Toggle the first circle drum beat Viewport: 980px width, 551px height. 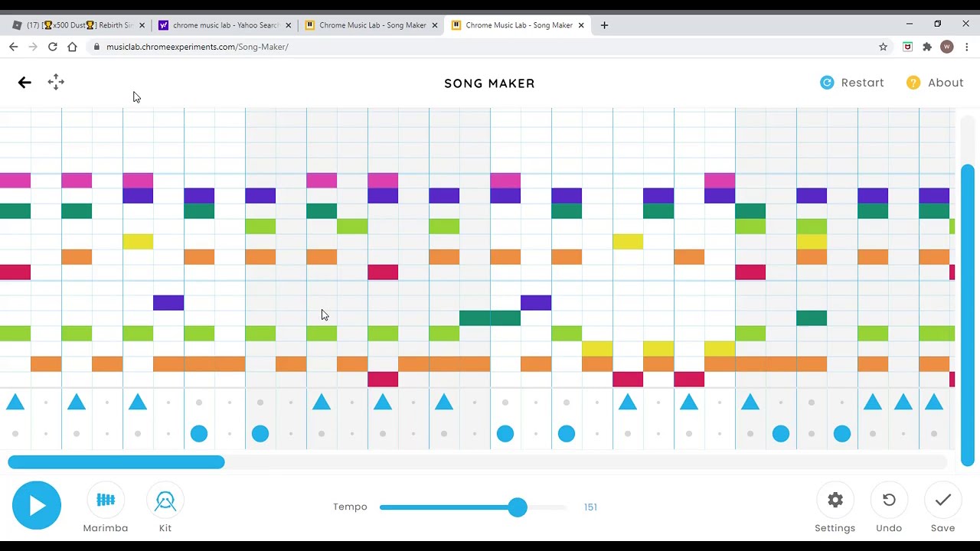click(199, 434)
